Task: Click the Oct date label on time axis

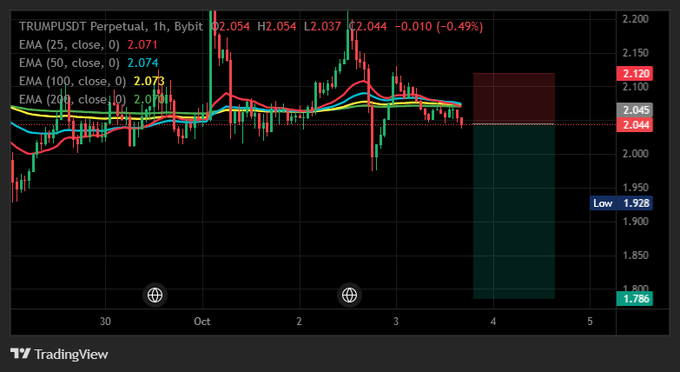Action: pos(202,321)
